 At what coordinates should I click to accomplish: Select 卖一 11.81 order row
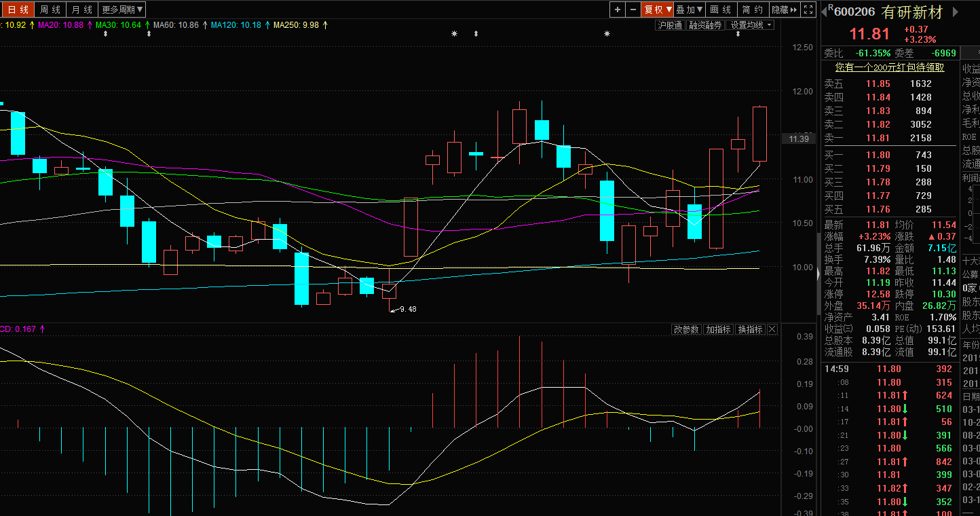pos(889,138)
